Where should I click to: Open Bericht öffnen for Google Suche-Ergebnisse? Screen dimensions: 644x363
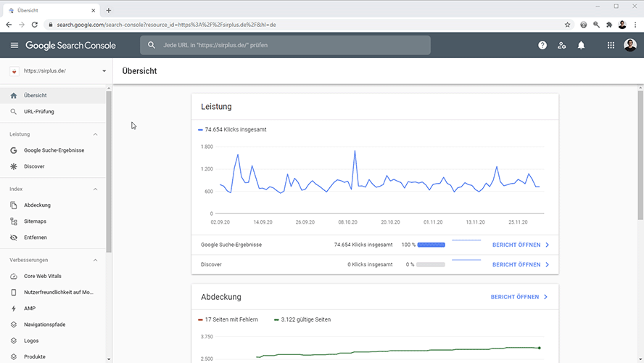(x=521, y=245)
